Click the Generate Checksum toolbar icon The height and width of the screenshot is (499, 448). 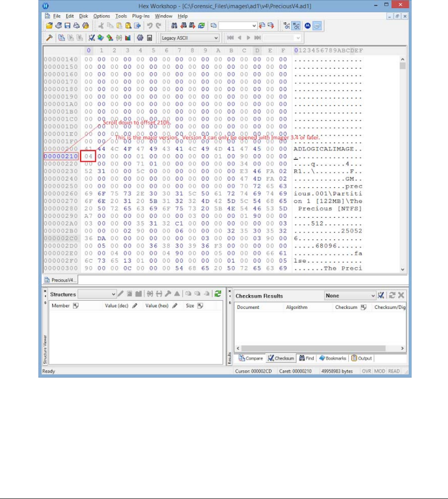tap(92, 38)
